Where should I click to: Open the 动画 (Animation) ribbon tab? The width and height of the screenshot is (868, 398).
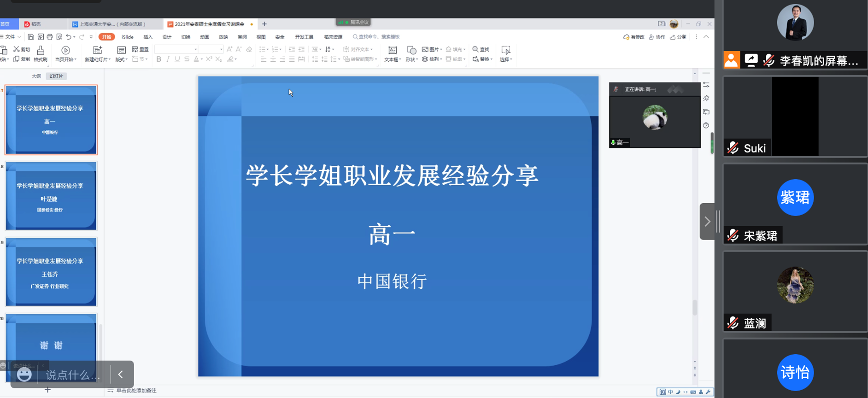pos(205,37)
